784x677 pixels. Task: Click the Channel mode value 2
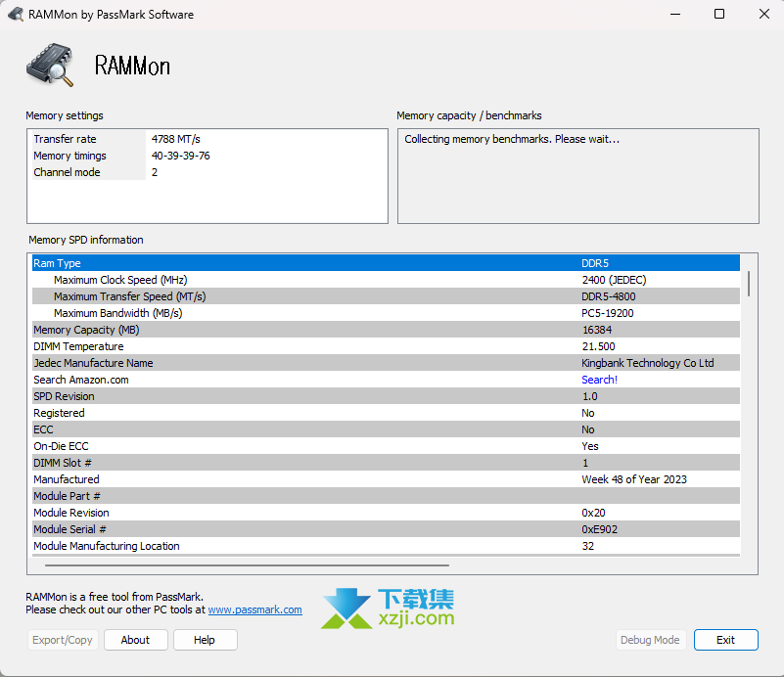tap(155, 172)
